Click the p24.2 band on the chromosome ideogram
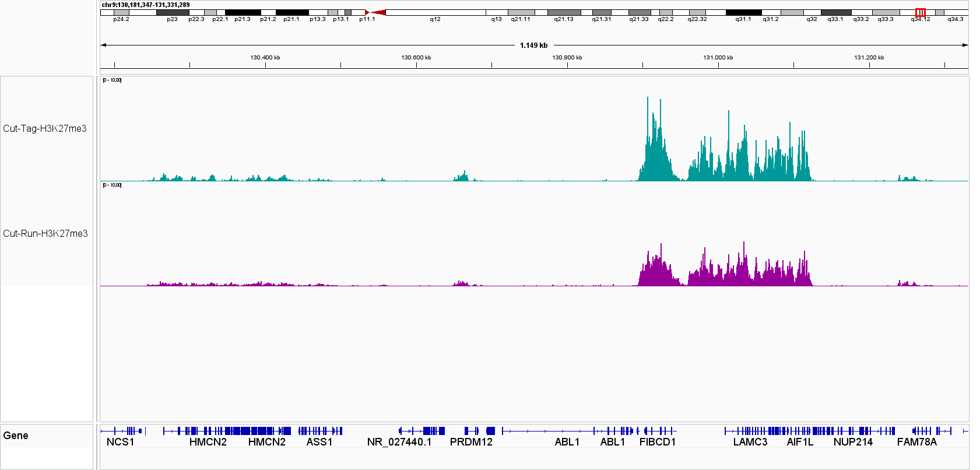 (121, 12)
